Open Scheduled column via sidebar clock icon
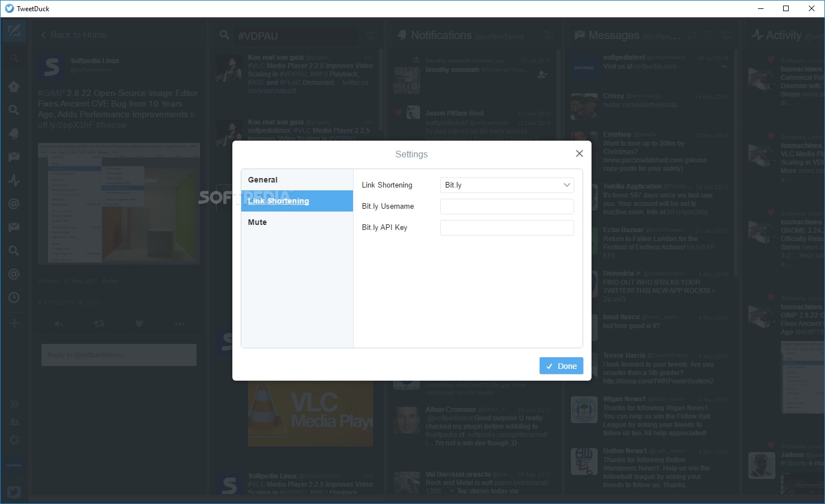This screenshot has height=504, width=825. (14, 297)
